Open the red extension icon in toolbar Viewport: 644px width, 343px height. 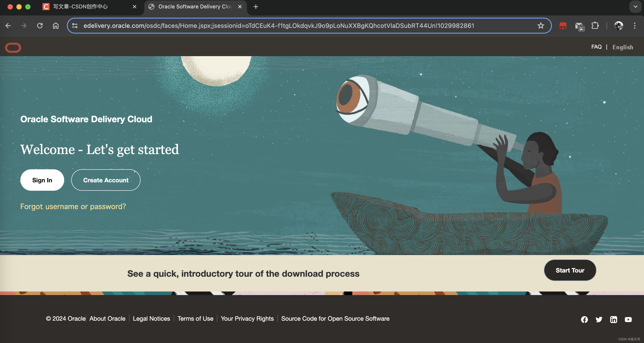pos(563,26)
